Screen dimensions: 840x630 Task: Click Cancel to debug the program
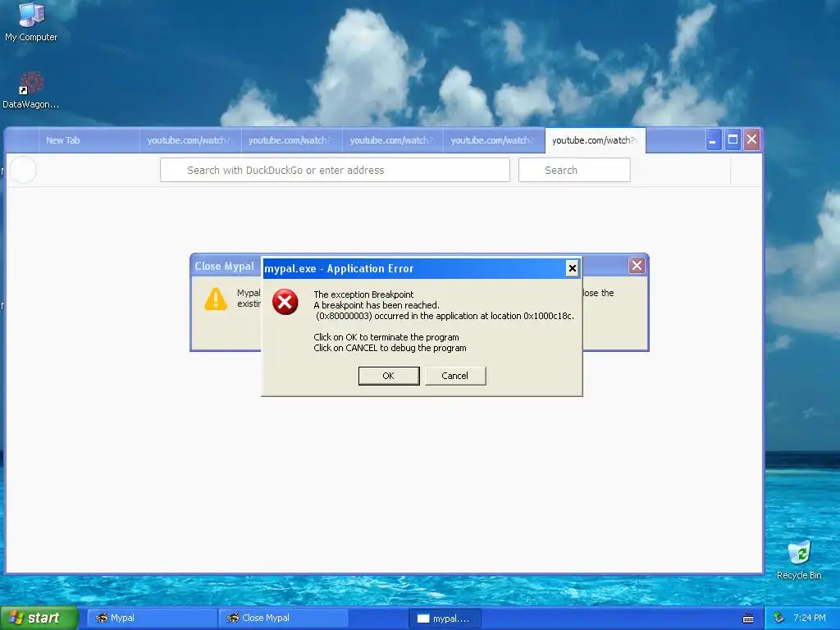454,376
